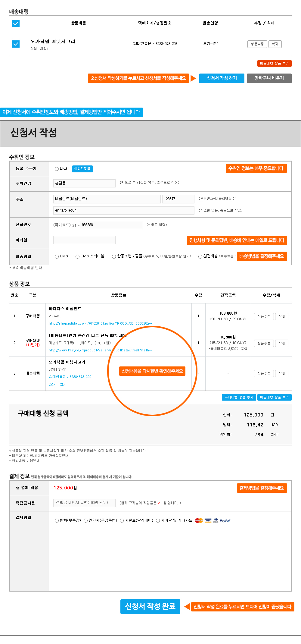Click the PayPal logo
This screenshot has height=644, width=301.
[225, 520]
